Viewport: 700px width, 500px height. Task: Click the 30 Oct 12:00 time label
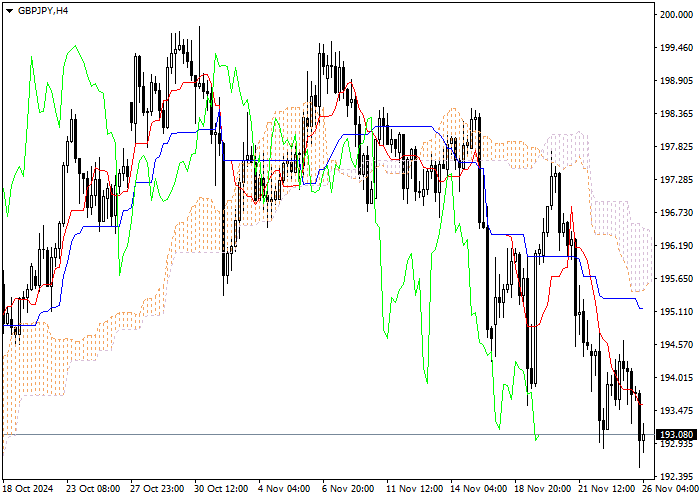(221, 489)
